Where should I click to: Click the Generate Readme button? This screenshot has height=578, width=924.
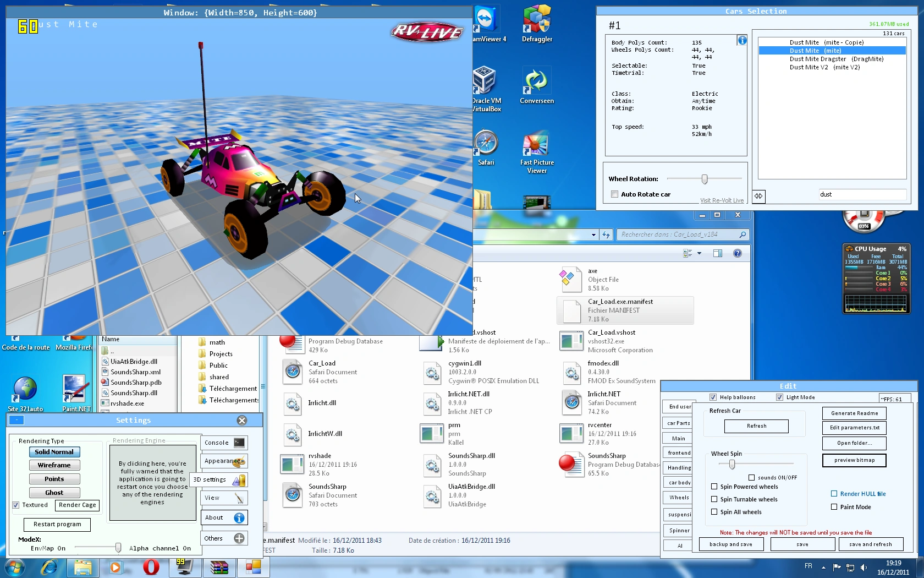pyautogui.click(x=854, y=413)
